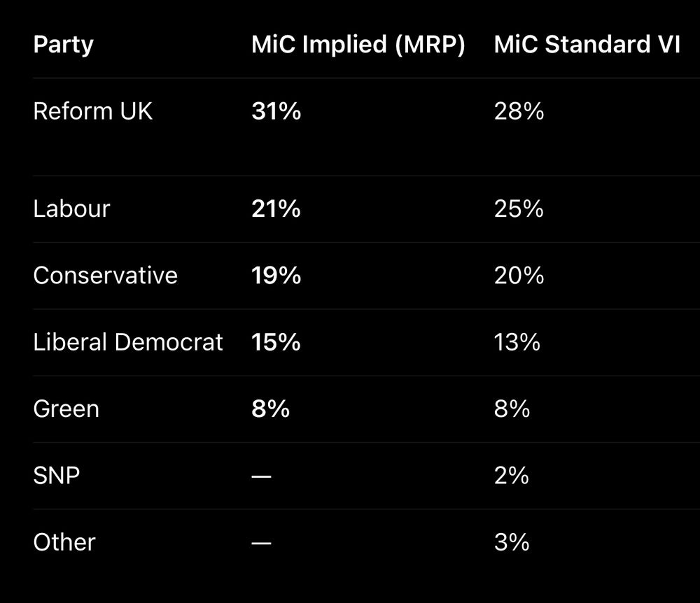The image size is (700, 603).
Task: Select the Labour party name
Action: (71, 208)
